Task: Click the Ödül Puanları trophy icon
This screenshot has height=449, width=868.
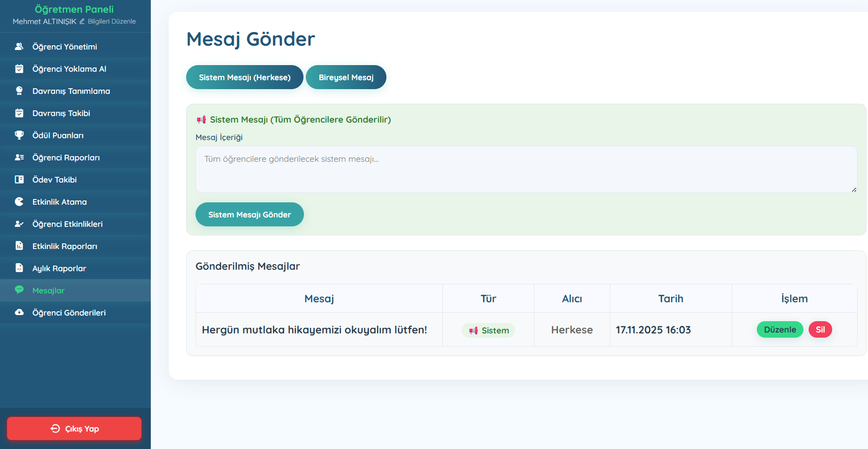Action: (19, 135)
